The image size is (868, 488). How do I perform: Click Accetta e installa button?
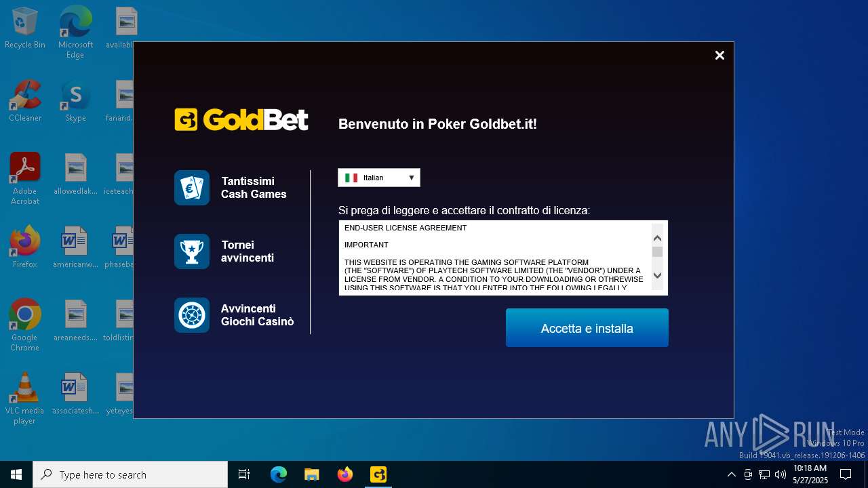(x=587, y=328)
